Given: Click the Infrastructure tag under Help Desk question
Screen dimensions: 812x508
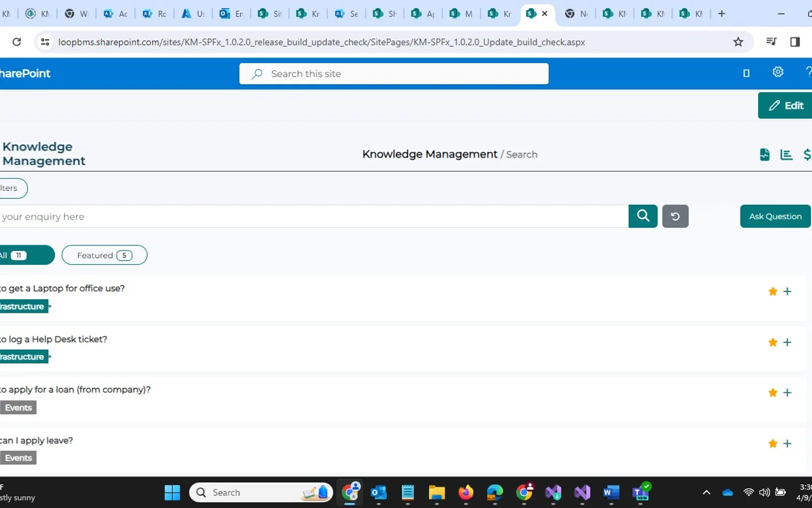Looking at the screenshot, I should [x=24, y=357].
